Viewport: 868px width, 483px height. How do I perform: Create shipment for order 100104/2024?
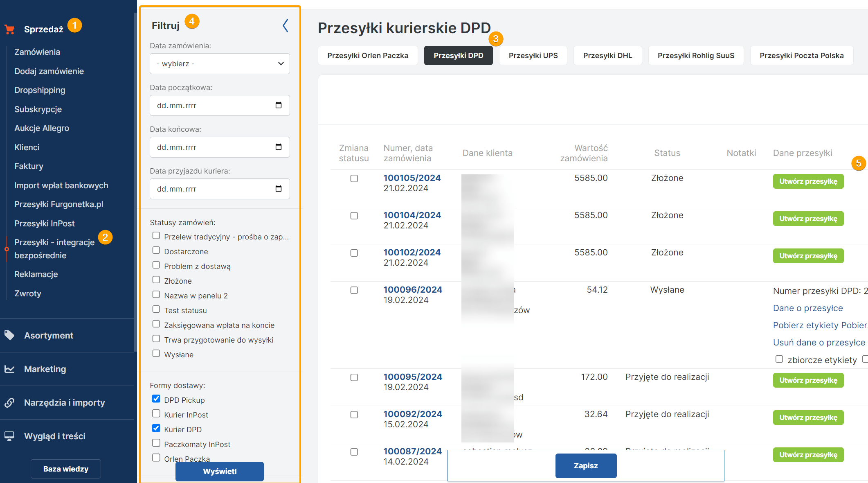(808, 219)
